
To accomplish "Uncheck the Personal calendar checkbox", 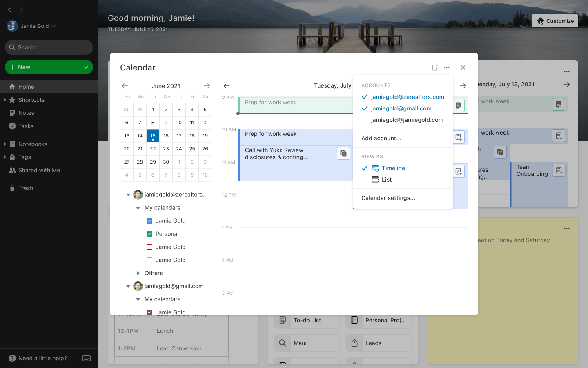I will coord(149,234).
